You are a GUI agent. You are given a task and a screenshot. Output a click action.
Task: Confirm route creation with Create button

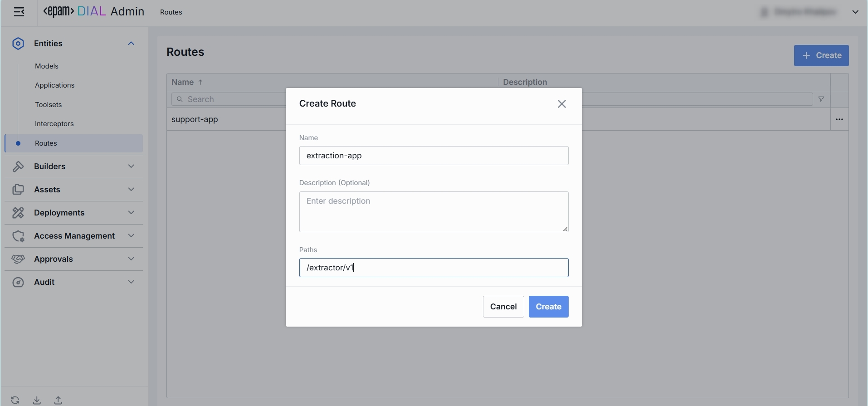[x=548, y=307]
